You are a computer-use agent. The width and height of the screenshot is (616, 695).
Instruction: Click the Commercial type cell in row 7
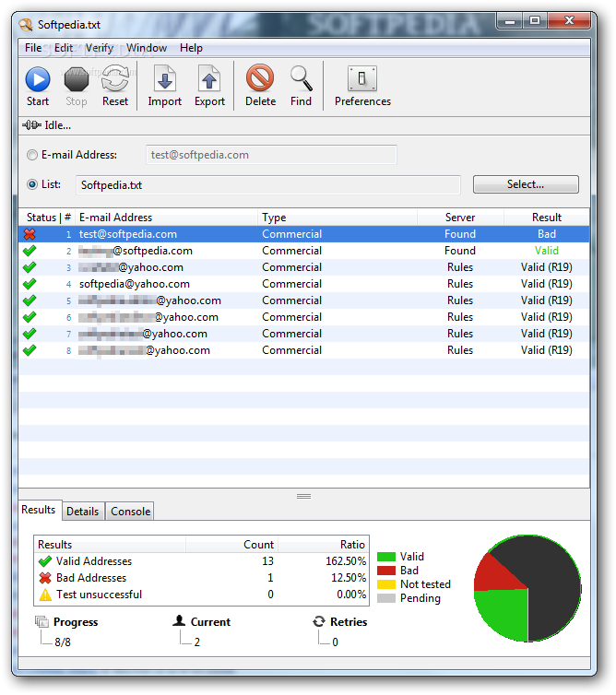coord(291,334)
